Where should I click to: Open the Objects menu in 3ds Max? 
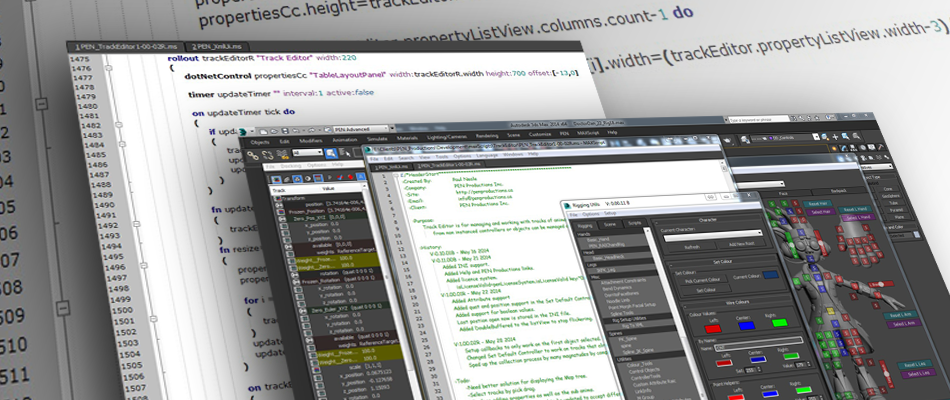(x=260, y=142)
